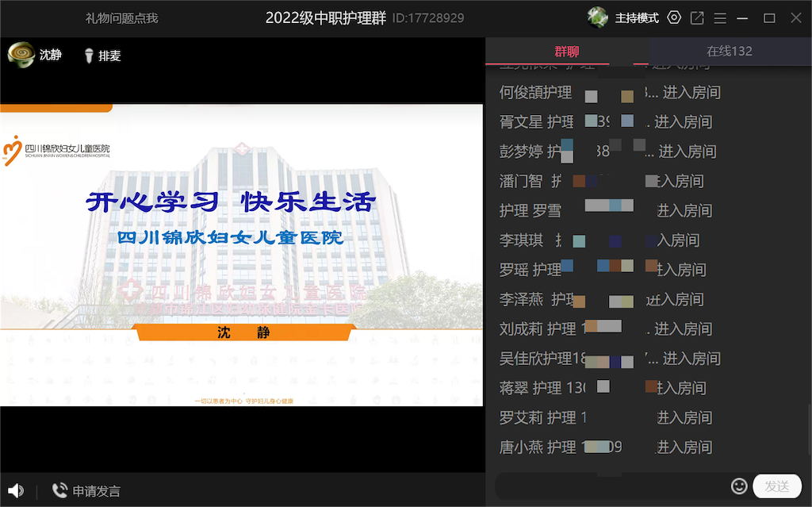Open the 礼物问题点我 link

click(121, 18)
